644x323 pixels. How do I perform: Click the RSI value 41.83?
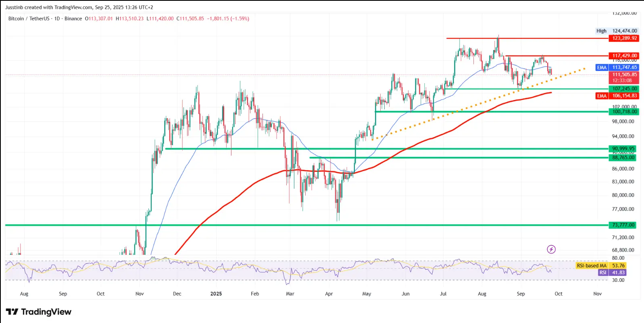[618, 273]
